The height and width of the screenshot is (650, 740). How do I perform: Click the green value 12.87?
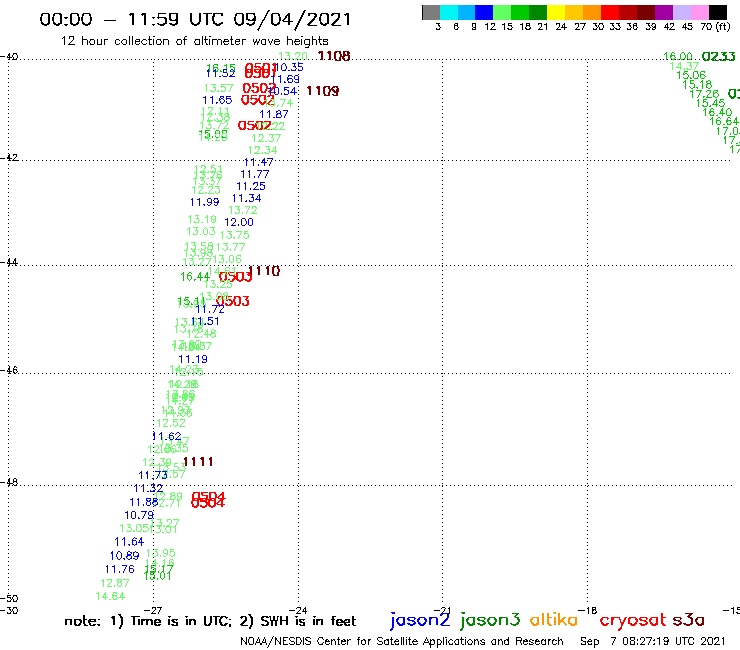(115, 583)
